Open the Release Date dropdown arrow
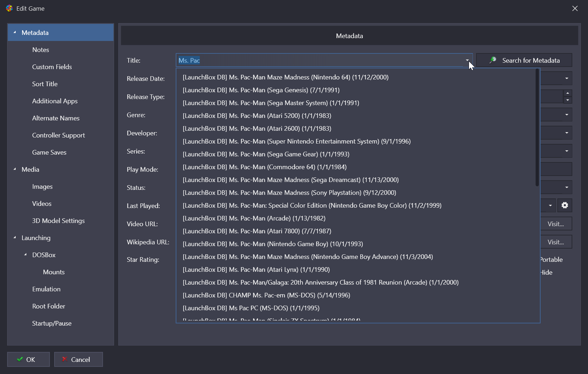Viewport: 588px width, 374px height. pyautogui.click(x=566, y=78)
